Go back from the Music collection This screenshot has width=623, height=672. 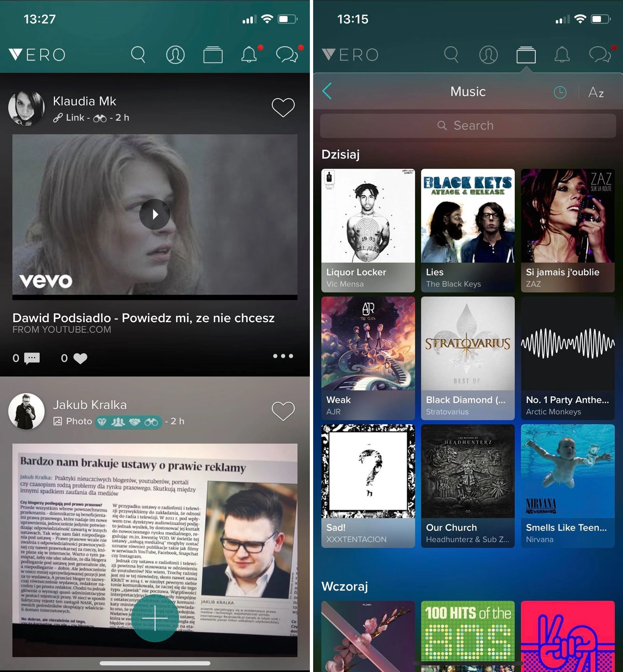327,91
